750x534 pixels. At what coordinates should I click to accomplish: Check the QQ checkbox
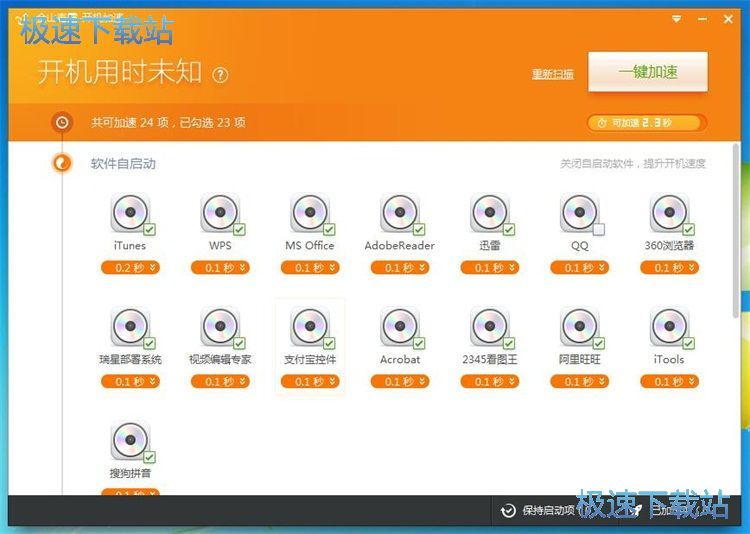599,230
